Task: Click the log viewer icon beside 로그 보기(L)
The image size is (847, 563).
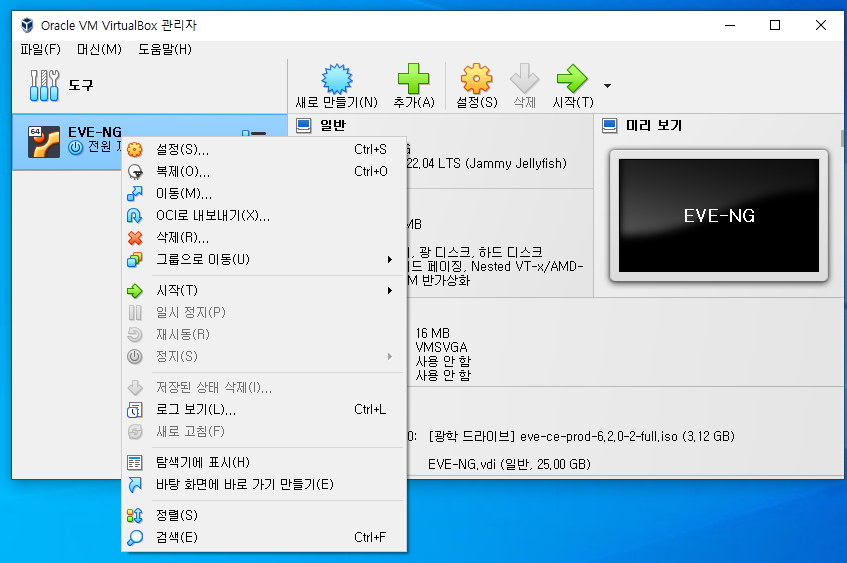Action: 135,410
